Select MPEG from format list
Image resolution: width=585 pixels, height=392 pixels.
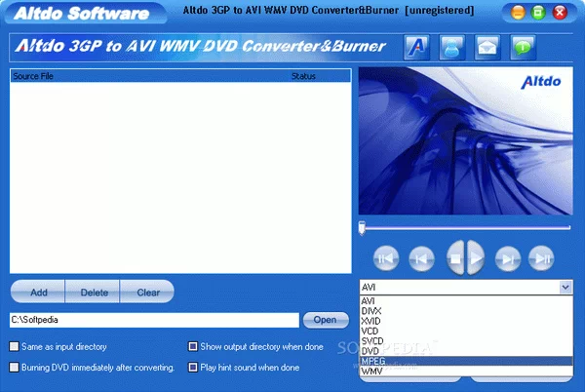pyautogui.click(x=374, y=361)
